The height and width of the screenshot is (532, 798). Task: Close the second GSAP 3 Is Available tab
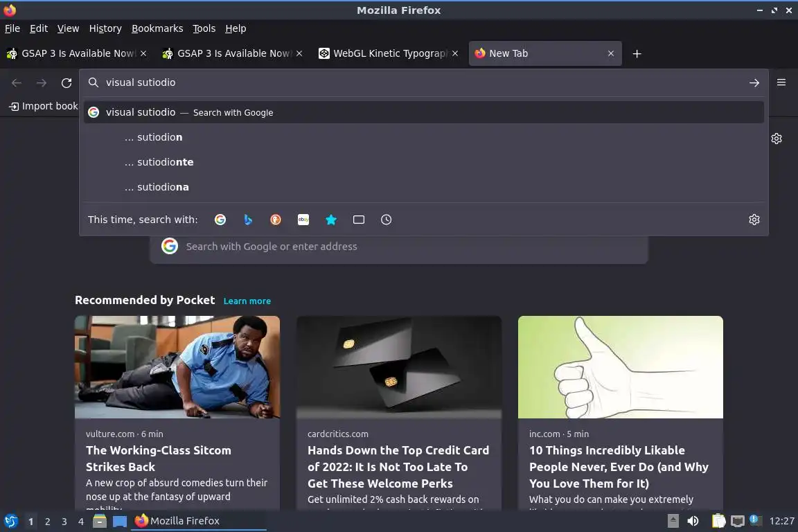299,53
